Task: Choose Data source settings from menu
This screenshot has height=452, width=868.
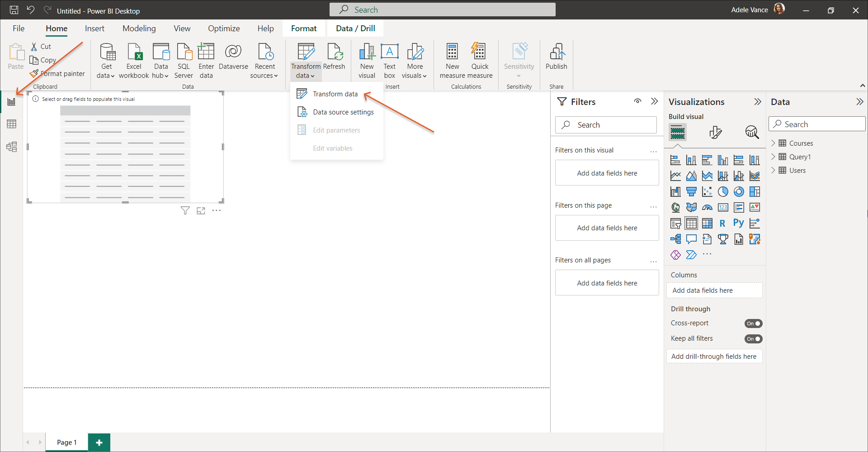Action: [x=343, y=112]
